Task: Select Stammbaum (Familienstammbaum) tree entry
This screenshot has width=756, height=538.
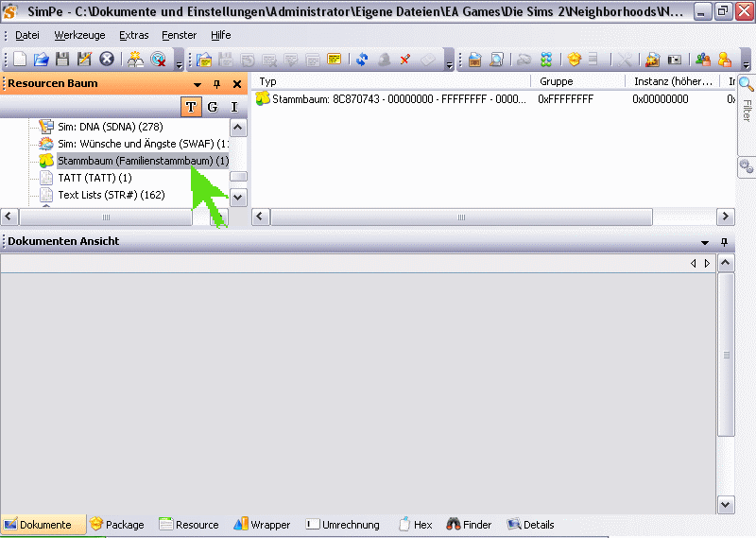Action: click(143, 161)
